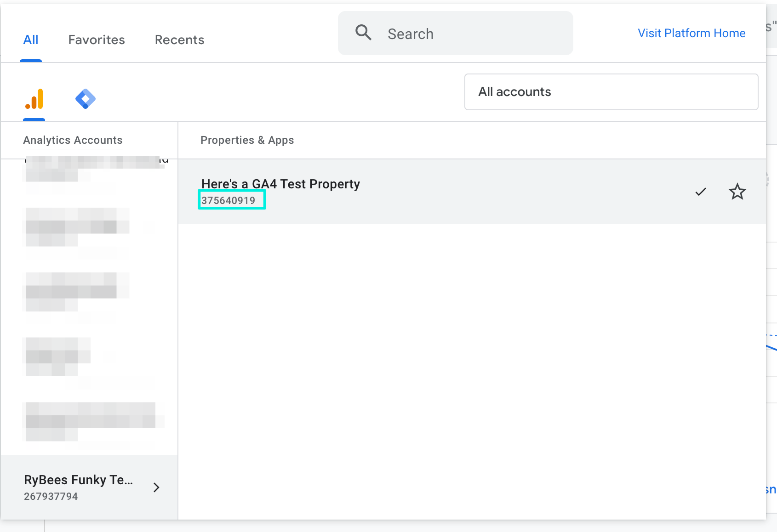777x532 pixels.
Task: Click the checkmark on the selected property
Action: point(700,192)
